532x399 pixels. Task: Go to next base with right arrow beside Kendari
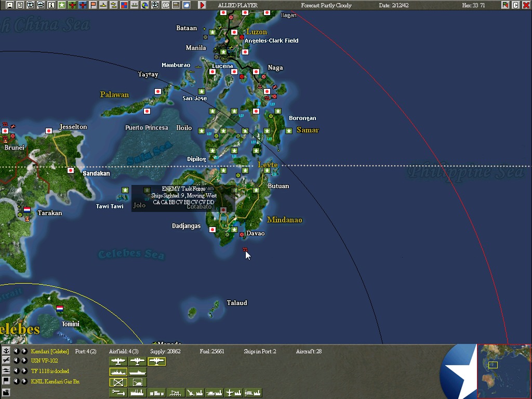(24, 351)
